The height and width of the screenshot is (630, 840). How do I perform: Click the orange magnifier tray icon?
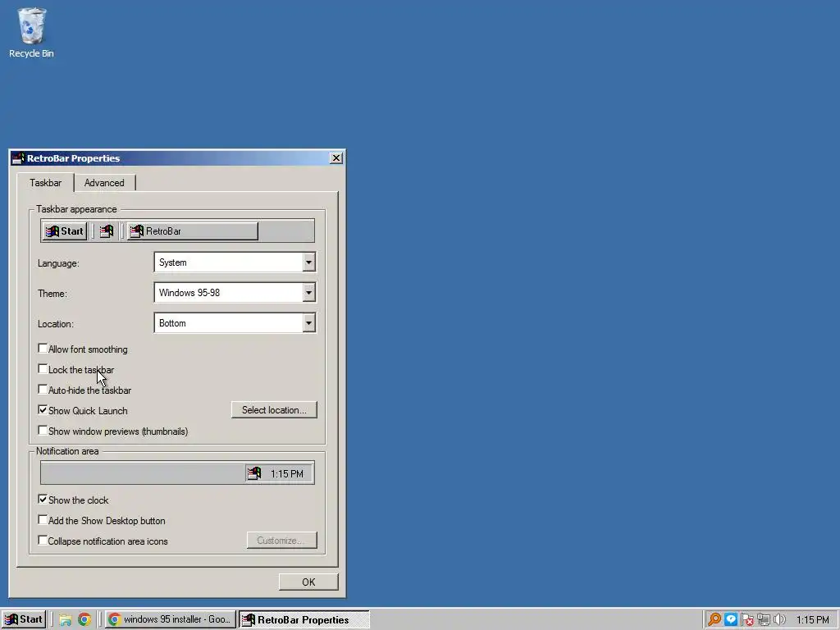714,620
